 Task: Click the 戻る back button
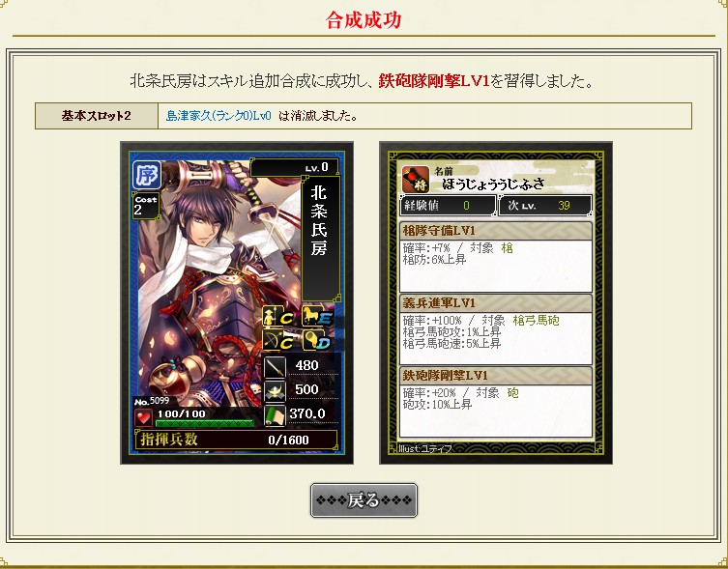tap(364, 500)
